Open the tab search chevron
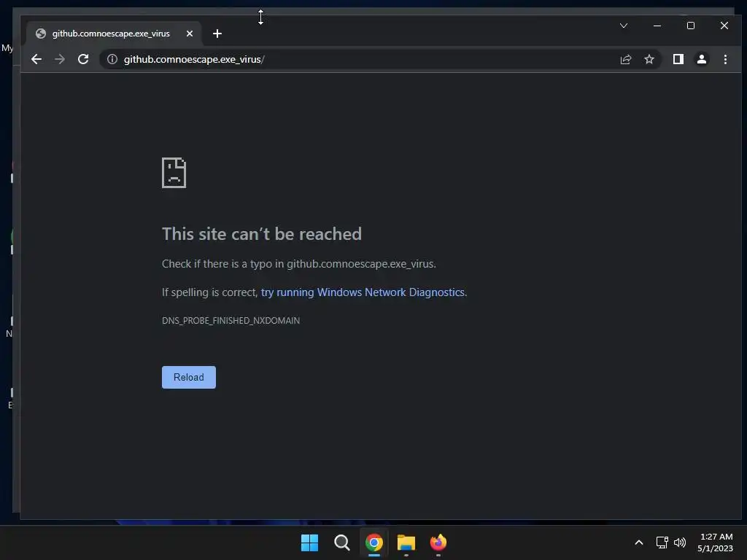This screenshot has height=560, width=747. coord(624,26)
